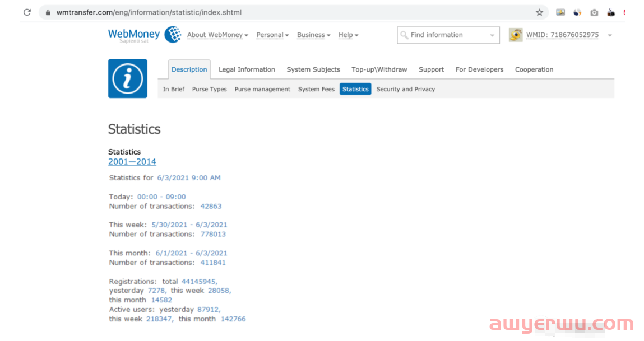Click the time range 00:00 - 09:00
The image size is (644, 341).
click(161, 197)
